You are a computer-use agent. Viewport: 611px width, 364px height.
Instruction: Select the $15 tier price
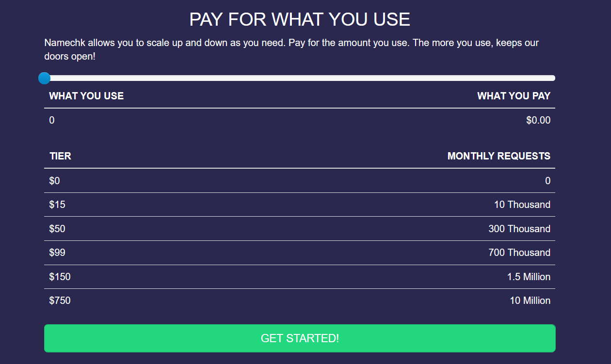(x=57, y=205)
